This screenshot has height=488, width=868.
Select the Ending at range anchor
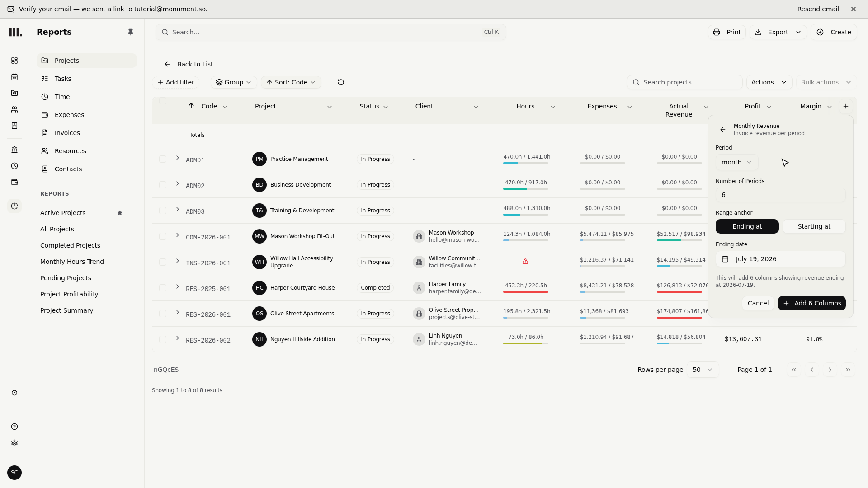click(x=747, y=226)
